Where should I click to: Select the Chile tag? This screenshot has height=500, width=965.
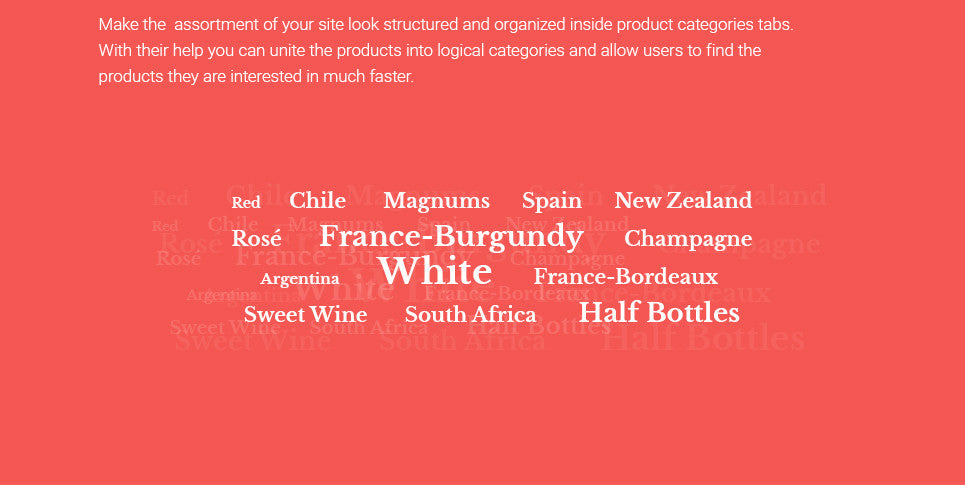pyautogui.click(x=318, y=201)
